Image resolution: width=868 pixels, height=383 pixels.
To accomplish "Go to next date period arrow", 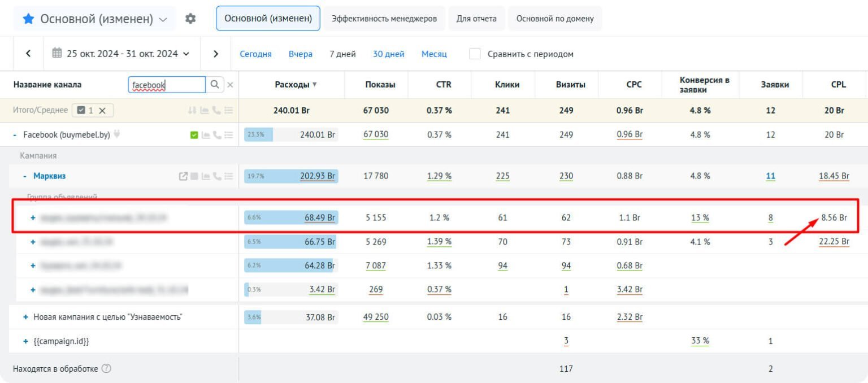I will (216, 54).
